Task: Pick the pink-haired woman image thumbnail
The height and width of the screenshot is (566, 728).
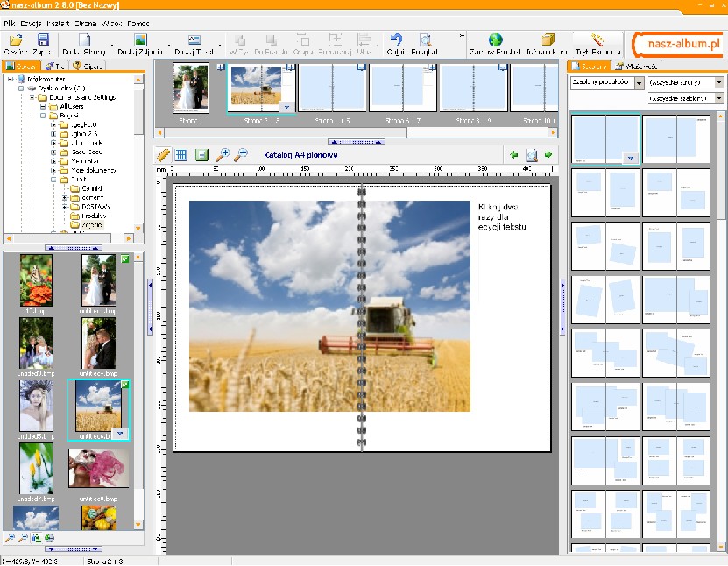Action: pyautogui.click(x=98, y=468)
